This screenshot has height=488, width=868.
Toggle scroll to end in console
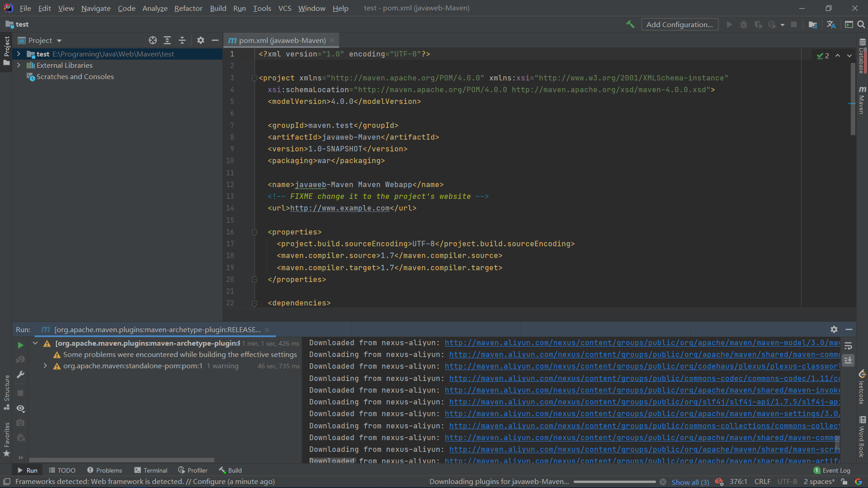point(848,360)
